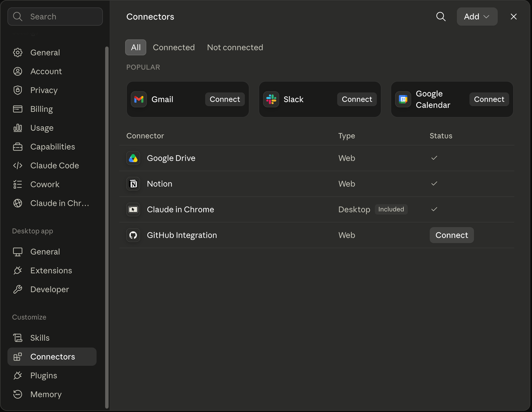Click the Claude Code brackets icon
Image resolution: width=532 pixels, height=412 pixels.
click(18, 165)
